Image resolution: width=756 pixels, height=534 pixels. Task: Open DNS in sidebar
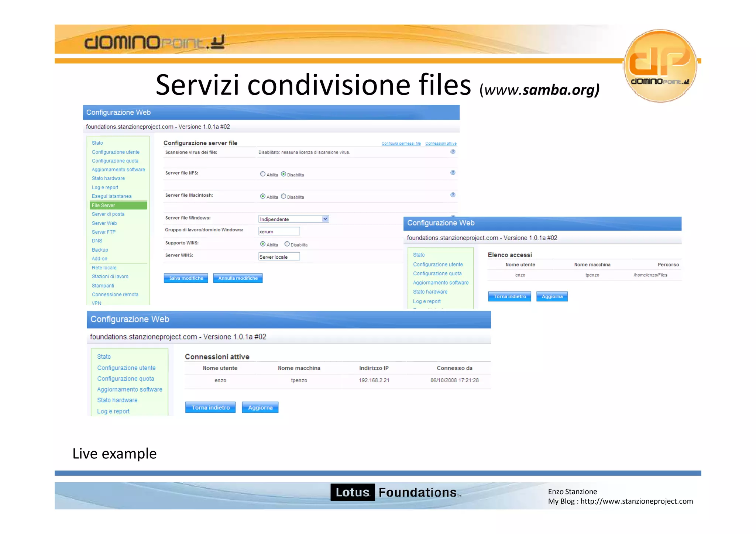97,241
